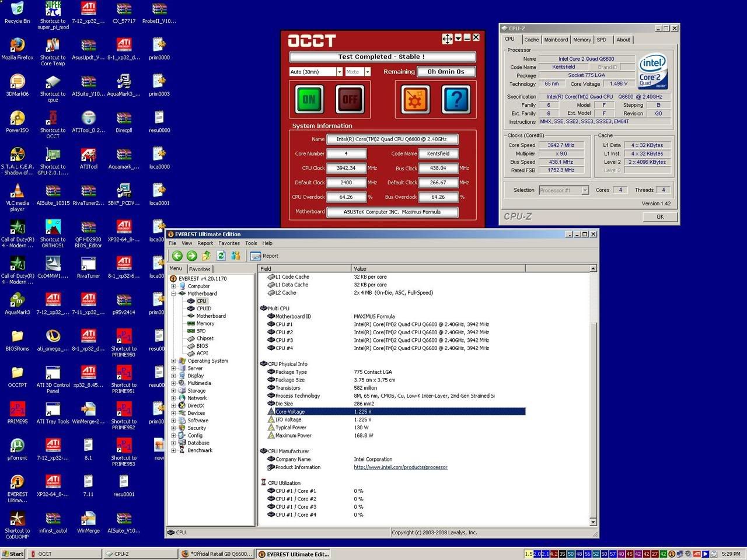Switch to the Memory tab in CPU-Z
The width and height of the screenshot is (747, 560).
point(582,40)
